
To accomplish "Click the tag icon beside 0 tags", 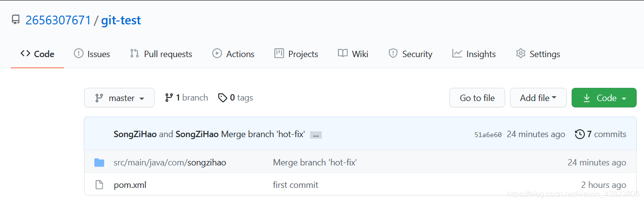I will [222, 98].
